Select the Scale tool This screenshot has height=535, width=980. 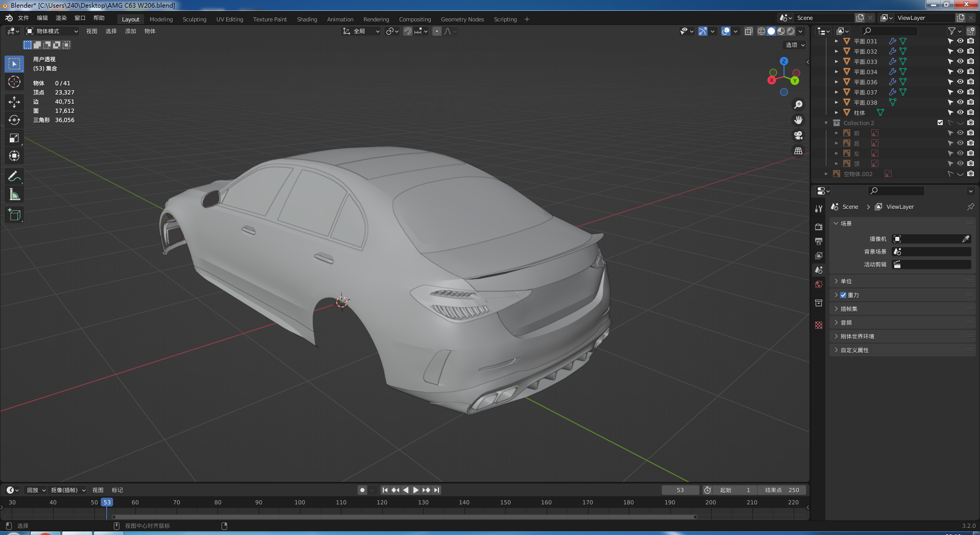click(x=14, y=138)
